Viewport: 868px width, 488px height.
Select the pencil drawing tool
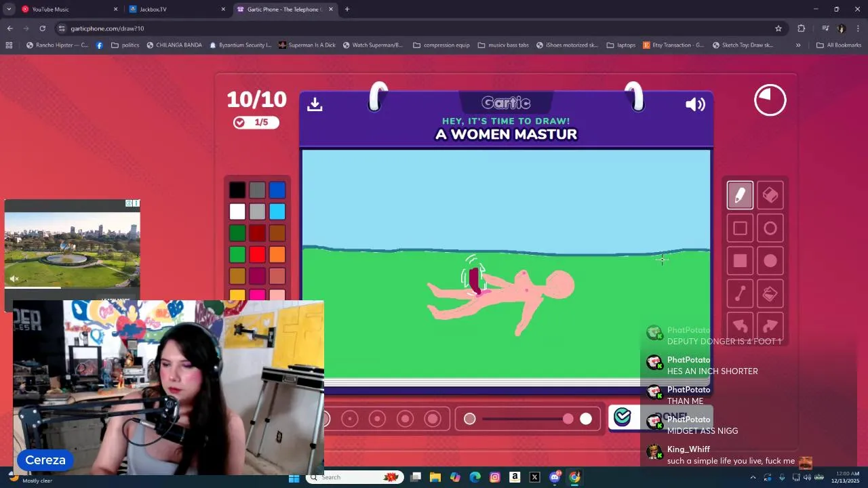[740, 195]
